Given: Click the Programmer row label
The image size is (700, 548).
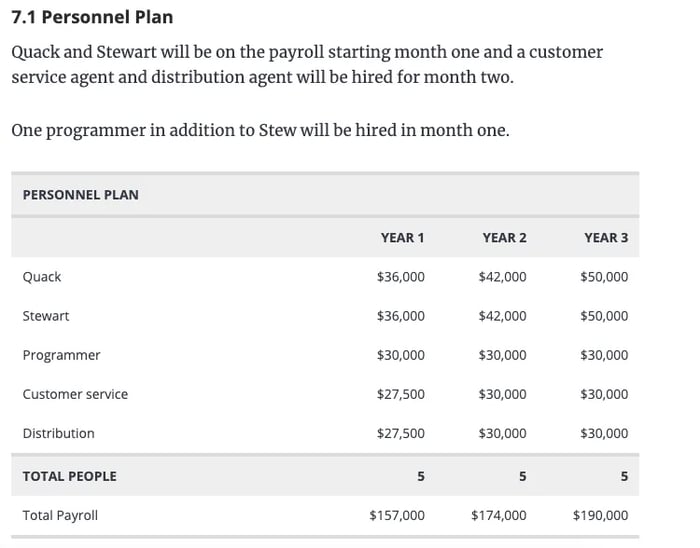Looking at the screenshot, I should 61,355.
